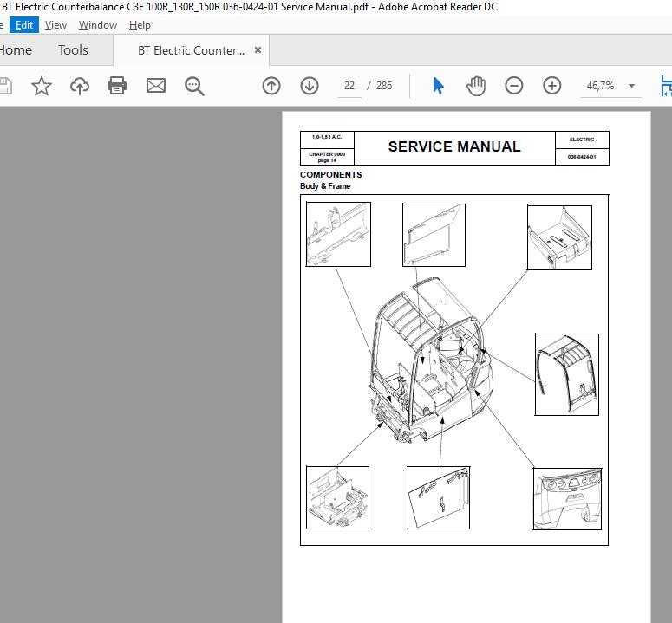The width and height of the screenshot is (672, 623).
Task: Click the save disk icon
Action: click(5, 86)
